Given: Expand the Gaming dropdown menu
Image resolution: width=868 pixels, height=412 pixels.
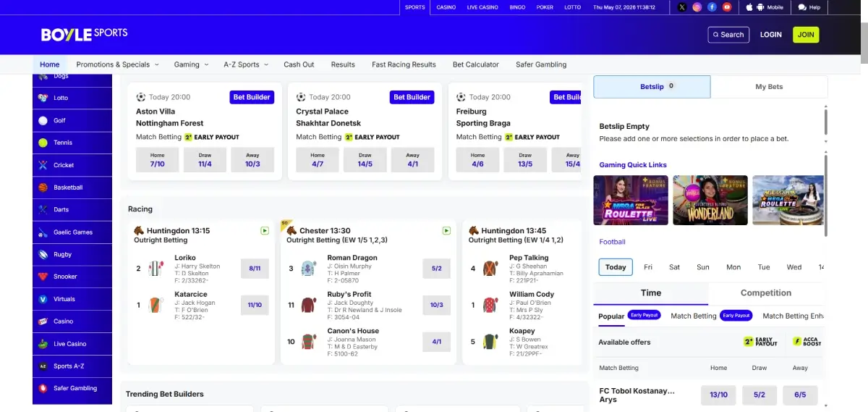Looking at the screenshot, I should 191,64.
